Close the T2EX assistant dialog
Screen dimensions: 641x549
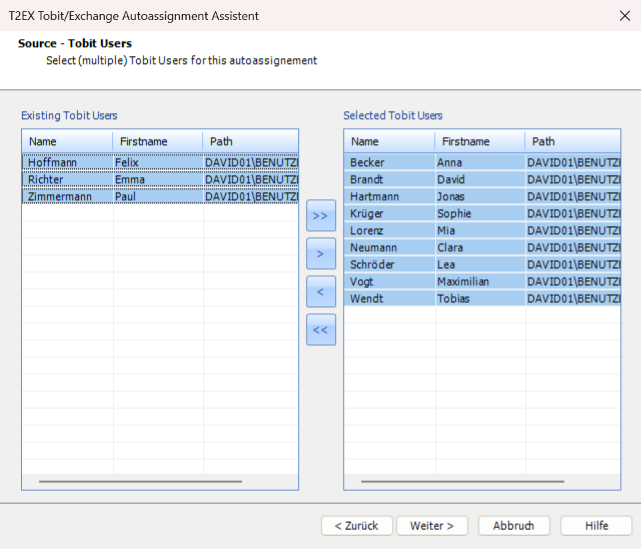point(625,16)
